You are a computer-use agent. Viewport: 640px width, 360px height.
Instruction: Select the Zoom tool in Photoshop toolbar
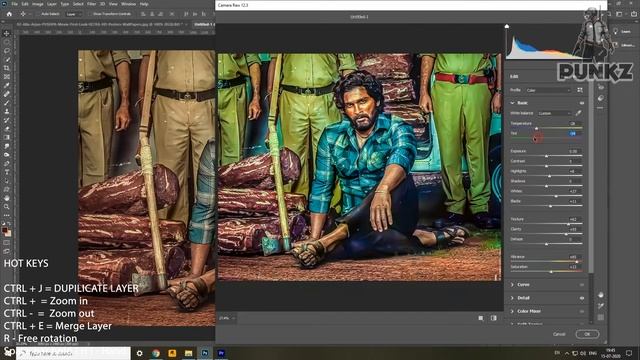(x=7, y=207)
